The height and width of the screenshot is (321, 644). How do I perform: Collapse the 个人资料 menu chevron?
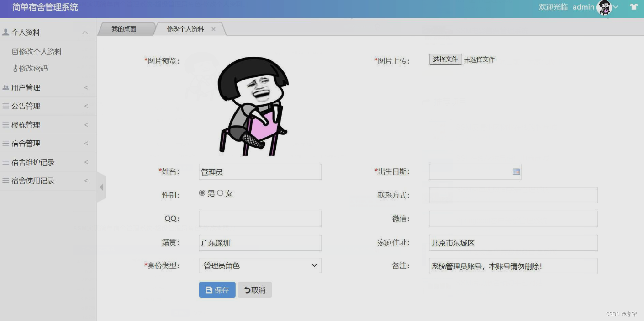pyautogui.click(x=85, y=32)
